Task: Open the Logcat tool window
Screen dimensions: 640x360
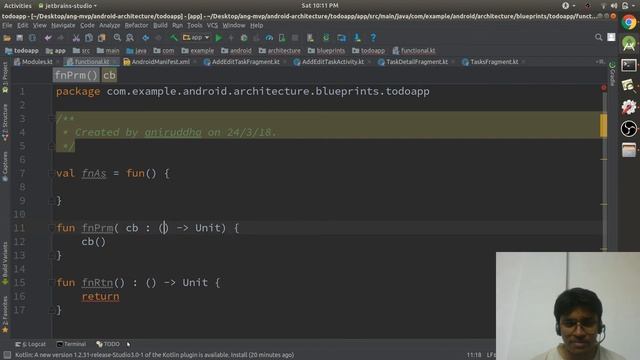Action: 31,344
